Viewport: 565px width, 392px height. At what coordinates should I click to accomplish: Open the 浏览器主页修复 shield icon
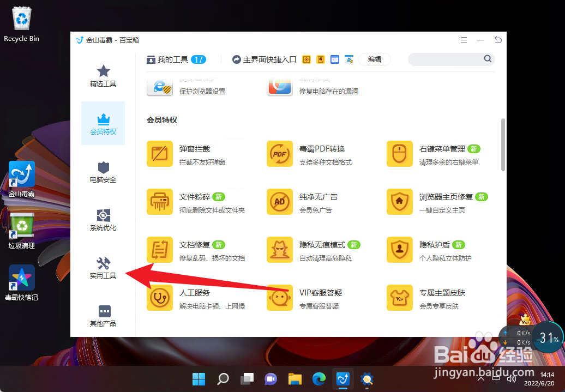pyautogui.click(x=400, y=202)
